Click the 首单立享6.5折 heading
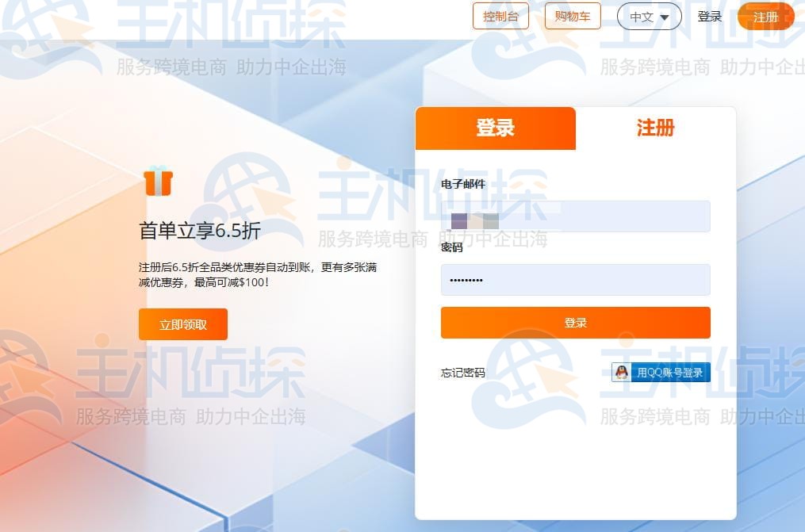 199,232
